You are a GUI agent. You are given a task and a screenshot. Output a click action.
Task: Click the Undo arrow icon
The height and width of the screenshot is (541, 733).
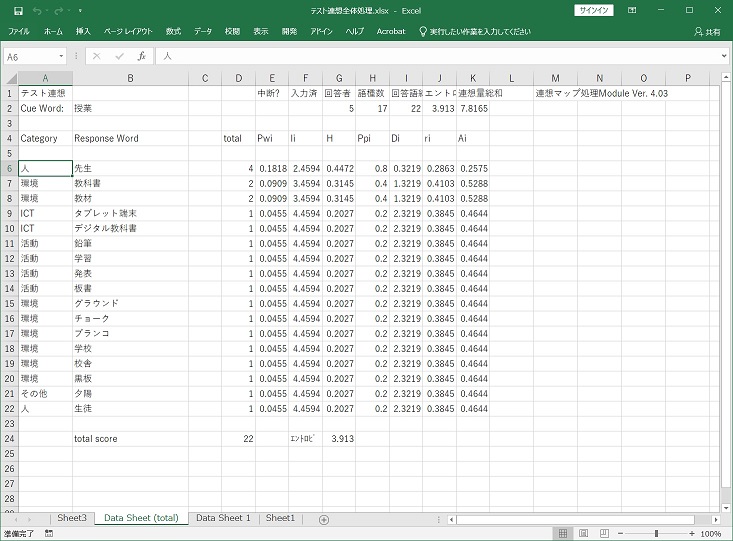tap(37, 10)
